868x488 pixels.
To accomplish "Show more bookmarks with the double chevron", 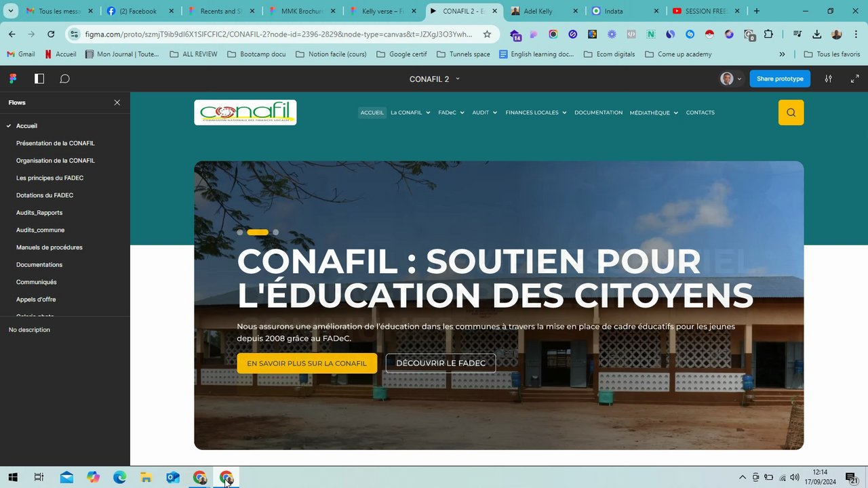I will pyautogui.click(x=782, y=54).
